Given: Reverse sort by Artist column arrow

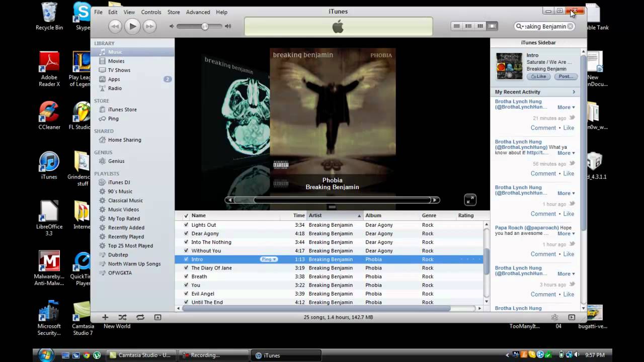Looking at the screenshot, I should point(359,216).
